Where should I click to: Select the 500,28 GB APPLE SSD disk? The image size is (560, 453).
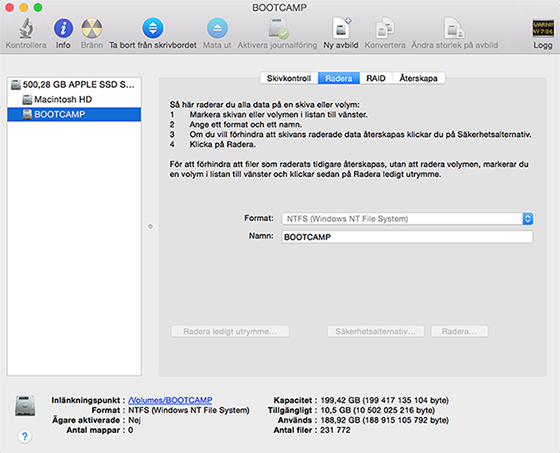(x=74, y=85)
